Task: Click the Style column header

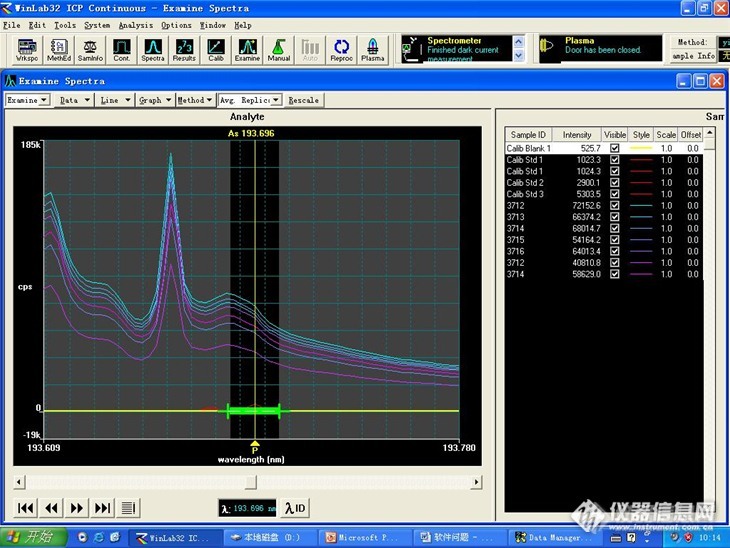Action: [x=641, y=135]
